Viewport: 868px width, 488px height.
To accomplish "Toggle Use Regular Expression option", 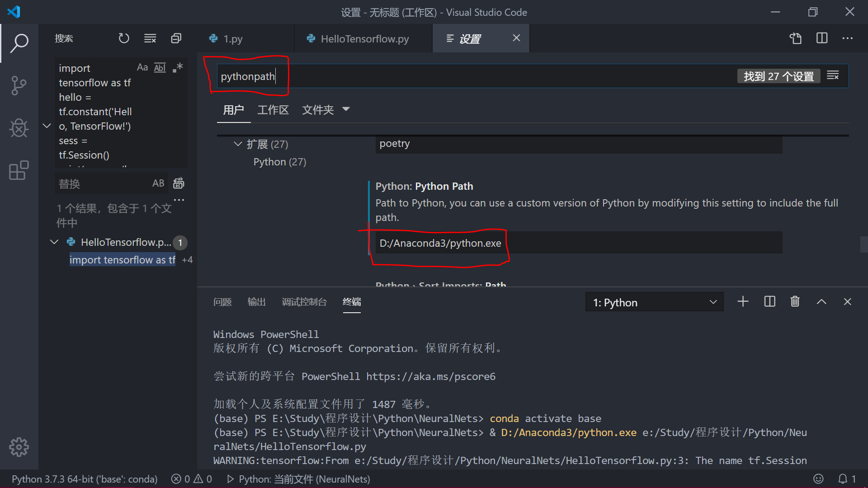I will [x=178, y=68].
